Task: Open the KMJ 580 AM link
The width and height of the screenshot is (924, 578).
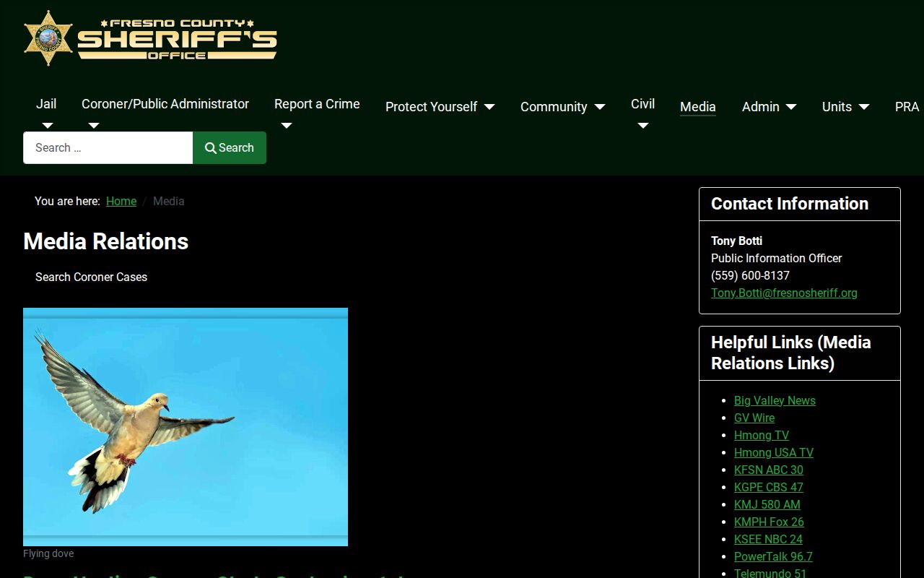Action: tap(767, 504)
